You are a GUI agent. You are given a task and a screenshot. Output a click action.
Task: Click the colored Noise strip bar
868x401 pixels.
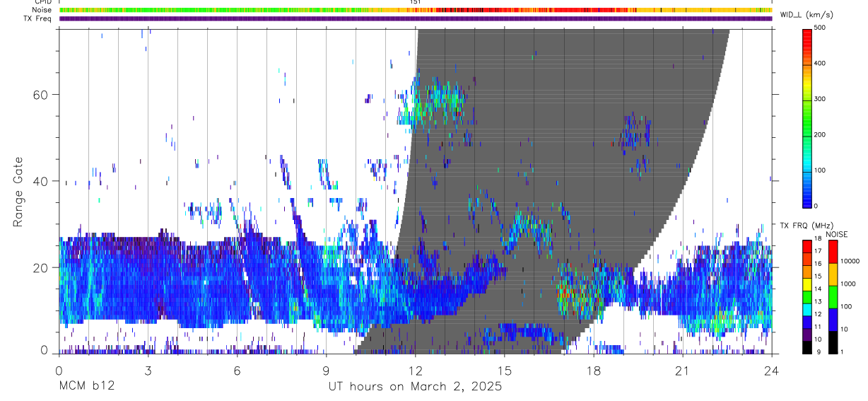416,10
